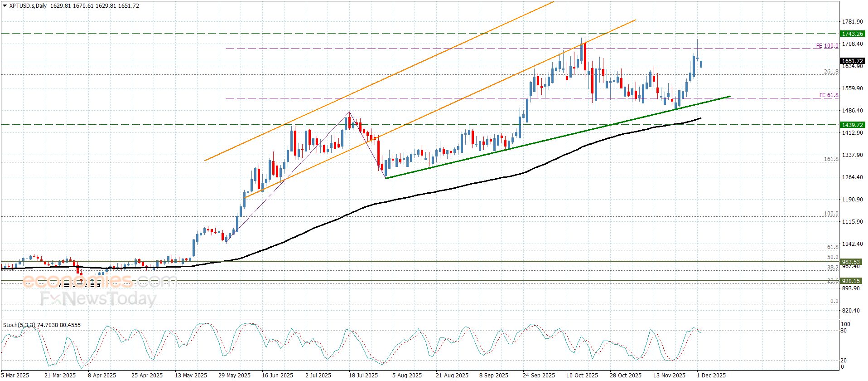Viewport: 868px width, 381px height.
Task: Click the 1781.90 value on price axis
Action: coord(852,22)
